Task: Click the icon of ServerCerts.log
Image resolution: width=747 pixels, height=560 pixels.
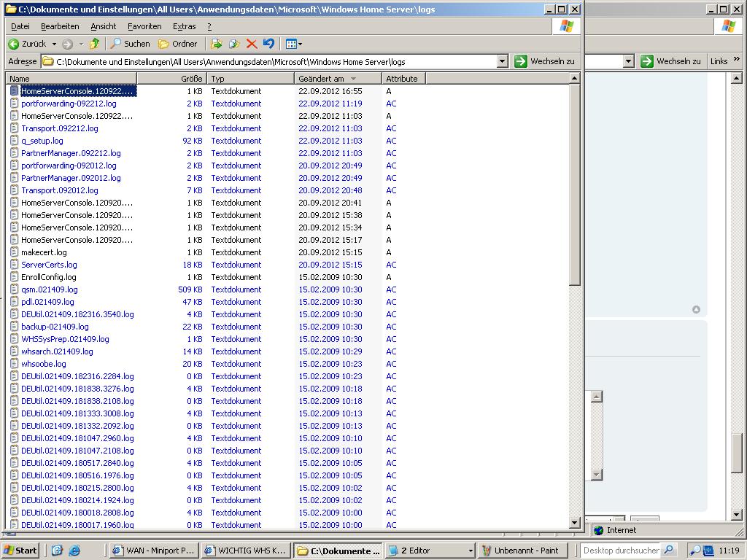Action: pyautogui.click(x=15, y=264)
